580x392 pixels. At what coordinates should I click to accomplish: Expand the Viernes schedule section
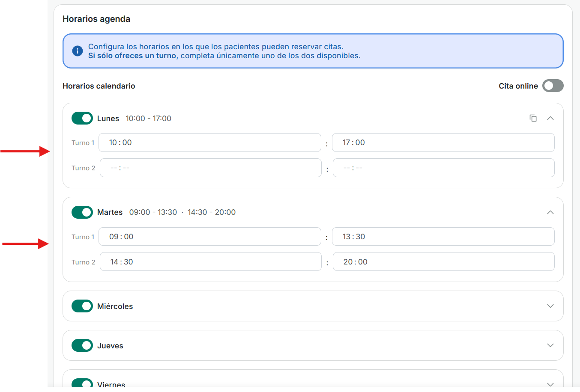point(550,384)
